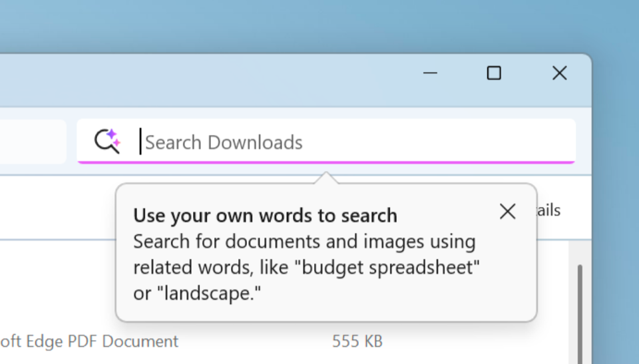Click the scrollbar track below the thumb
Screen dimensions: 639x364
pyautogui.click(x=579, y=346)
